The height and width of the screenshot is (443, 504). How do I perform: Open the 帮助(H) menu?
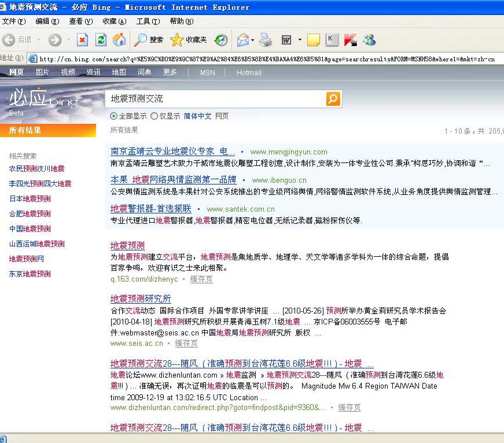(182, 21)
